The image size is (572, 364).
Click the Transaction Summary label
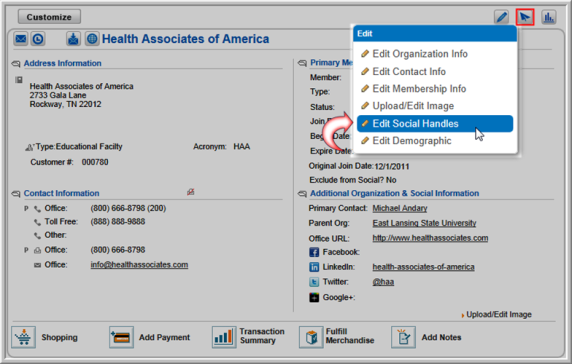[262, 336]
